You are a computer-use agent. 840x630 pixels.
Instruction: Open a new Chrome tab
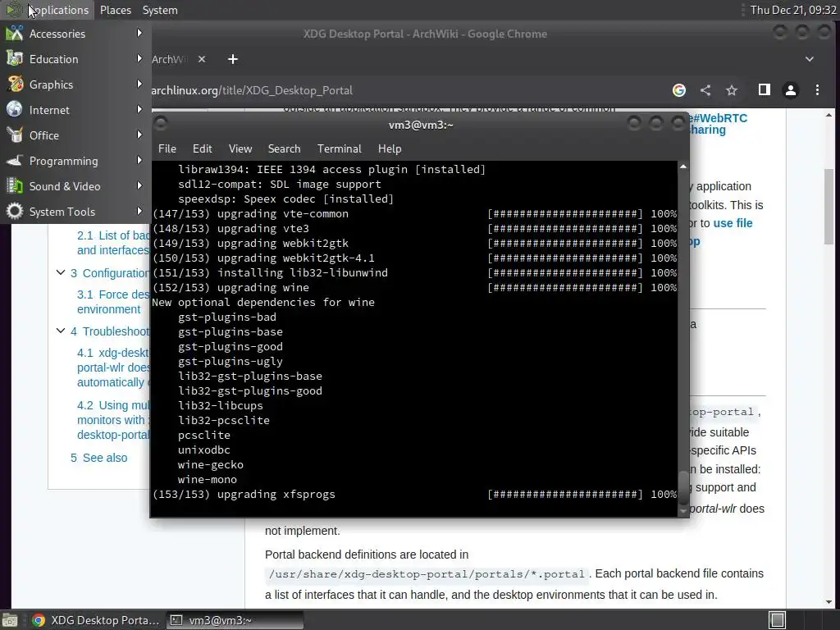pyautogui.click(x=232, y=59)
